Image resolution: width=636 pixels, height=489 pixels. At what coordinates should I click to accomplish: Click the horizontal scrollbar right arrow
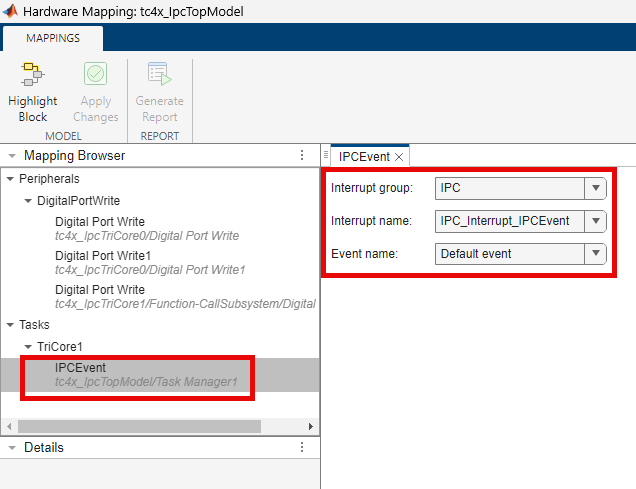(x=311, y=426)
